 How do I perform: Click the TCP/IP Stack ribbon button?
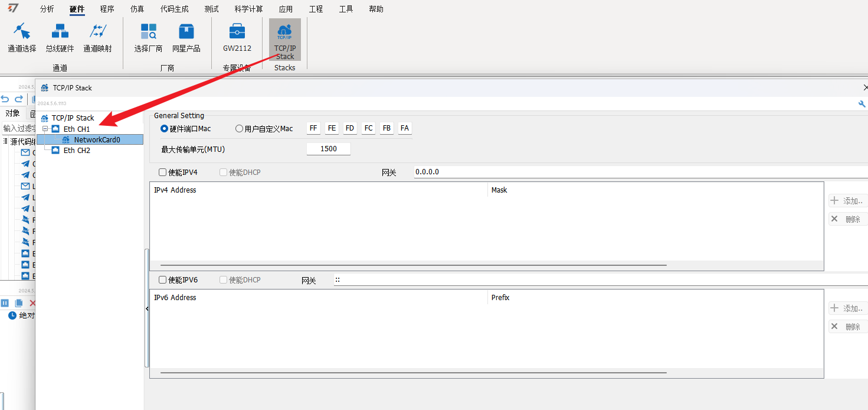coord(284,40)
